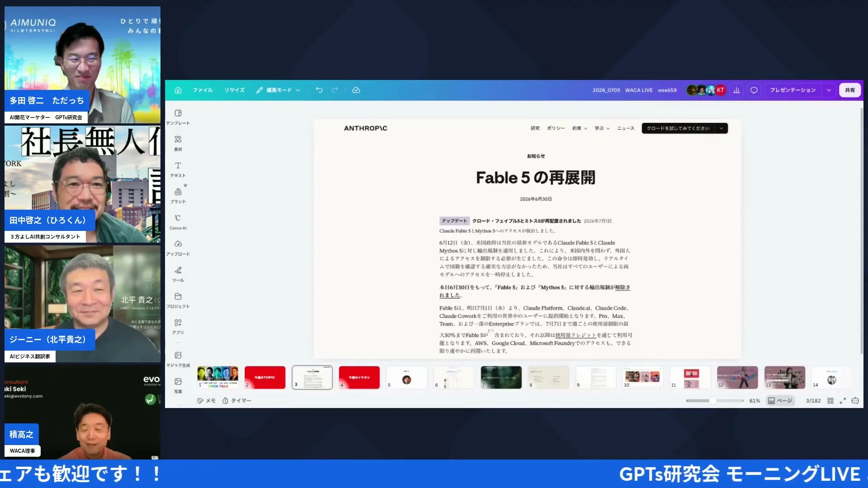The height and width of the screenshot is (488, 868).
Task: Select slide thumbnail 7
Action: tap(501, 377)
